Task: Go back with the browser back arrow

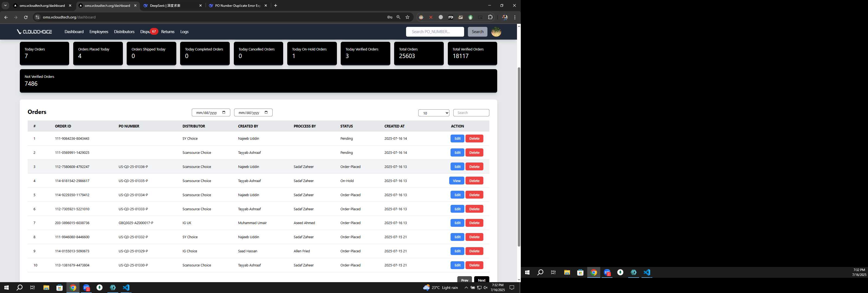Action: (6, 17)
